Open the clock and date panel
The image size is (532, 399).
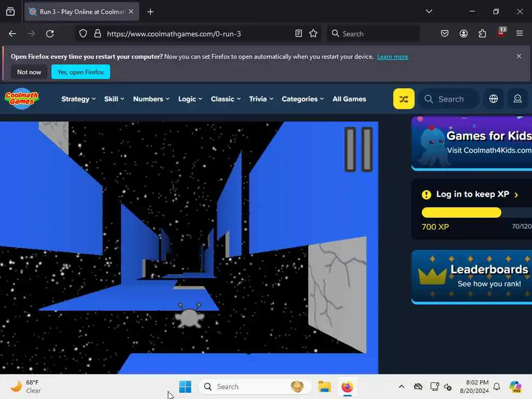(474, 387)
